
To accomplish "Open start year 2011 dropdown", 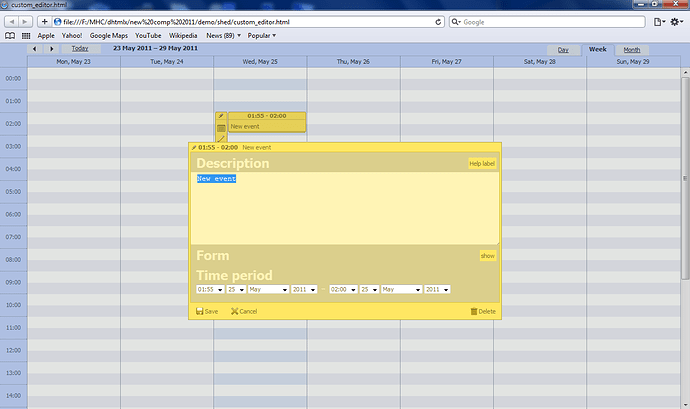I will 304,289.
